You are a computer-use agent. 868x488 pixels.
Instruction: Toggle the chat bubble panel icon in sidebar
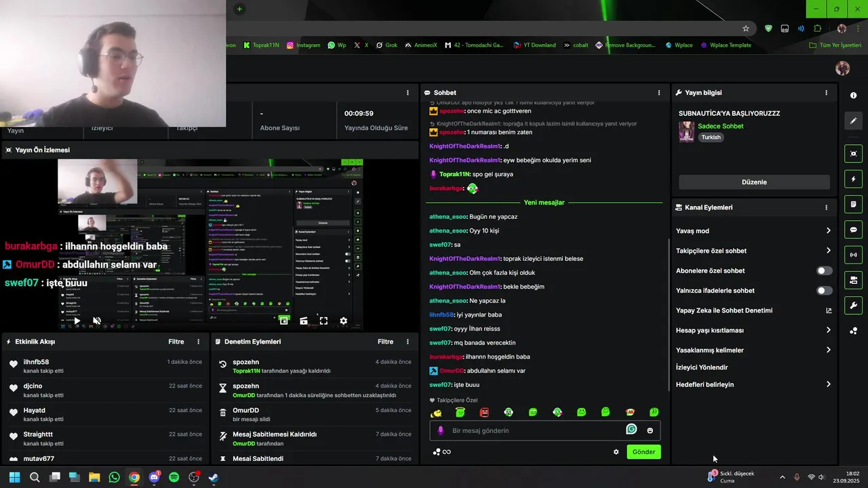point(854,230)
